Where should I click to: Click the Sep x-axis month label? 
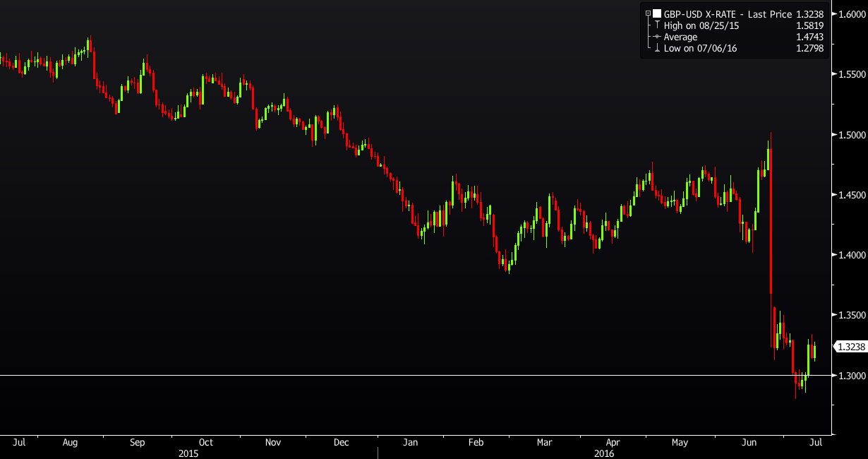coord(137,443)
